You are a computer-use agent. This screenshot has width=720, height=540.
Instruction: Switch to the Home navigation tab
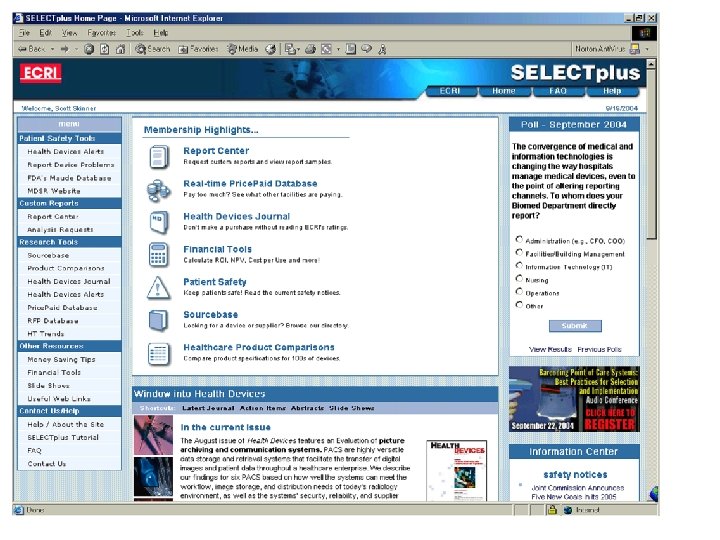(x=504, y=91)
